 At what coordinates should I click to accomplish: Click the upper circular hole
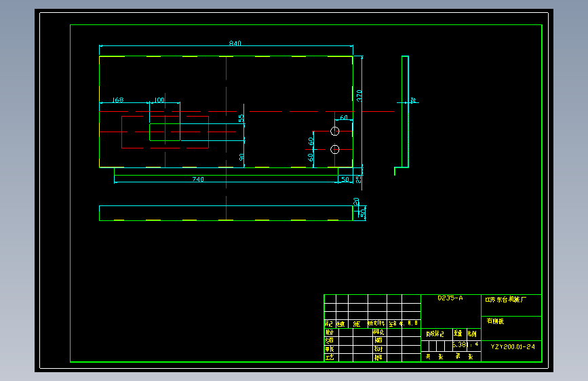335,131
